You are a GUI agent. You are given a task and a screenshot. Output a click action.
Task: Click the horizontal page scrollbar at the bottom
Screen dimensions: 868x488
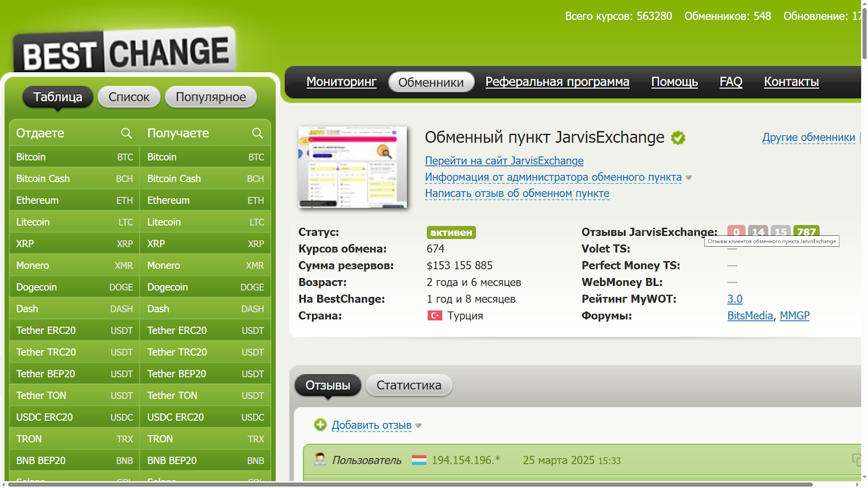410,484
